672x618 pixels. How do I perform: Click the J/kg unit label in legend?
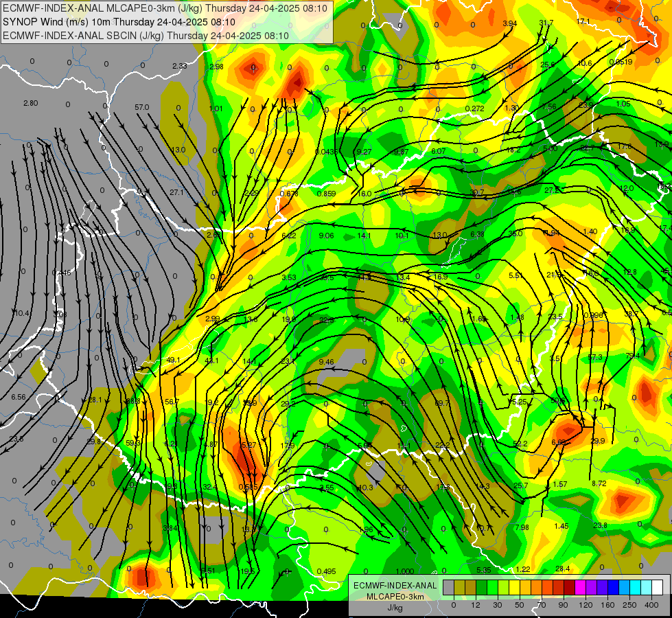click(395, 607)
